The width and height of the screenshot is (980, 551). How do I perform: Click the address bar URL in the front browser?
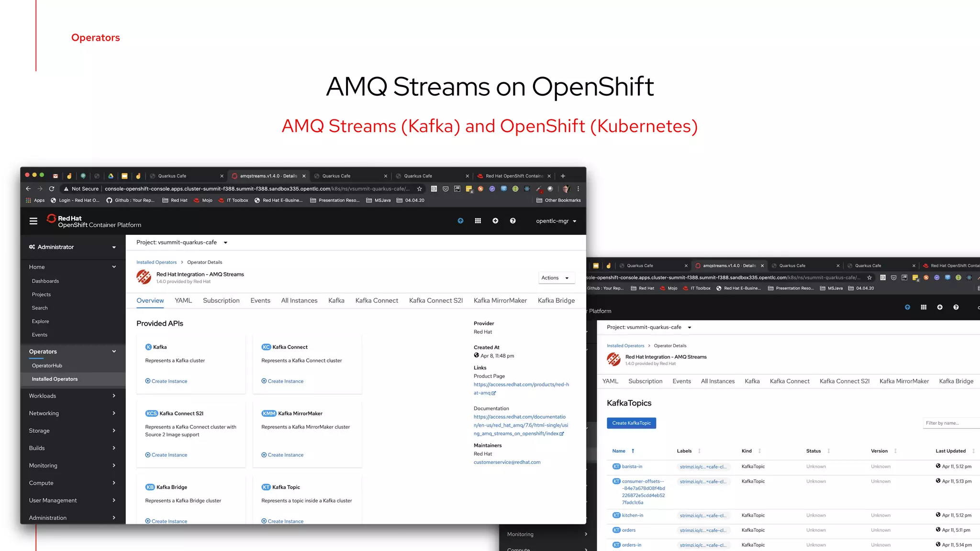click(x=257, y=189)
